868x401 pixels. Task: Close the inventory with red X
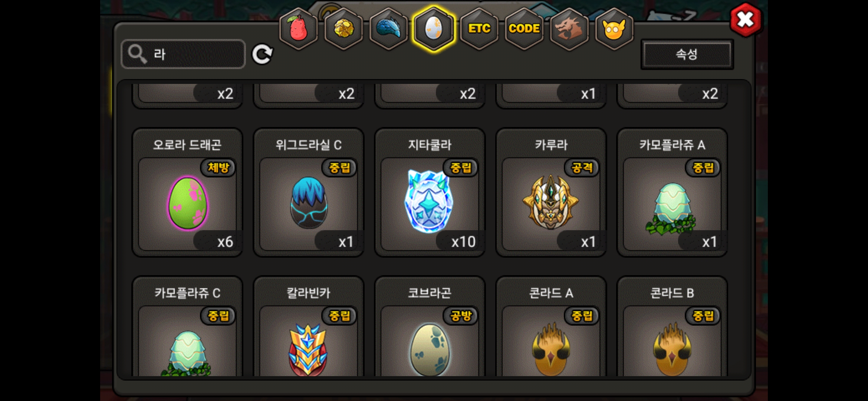tap(746, 19)
